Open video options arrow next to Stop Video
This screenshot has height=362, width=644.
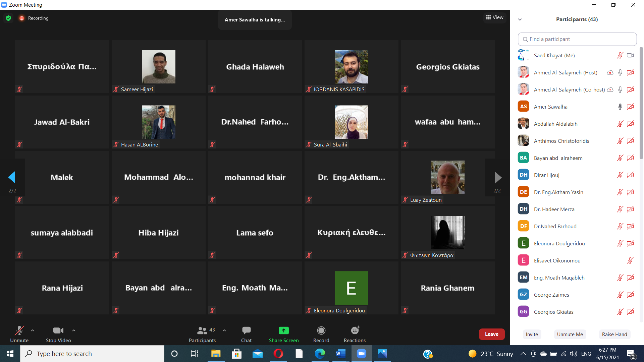[74, 330]
